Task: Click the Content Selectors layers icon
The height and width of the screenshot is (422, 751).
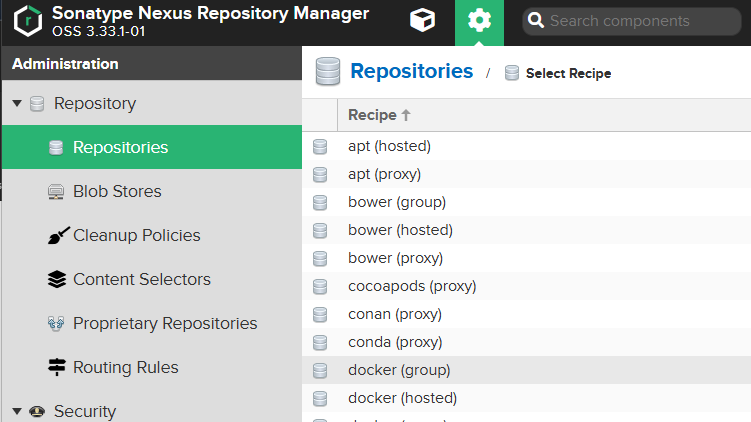Action: click(x=57, y=279)
